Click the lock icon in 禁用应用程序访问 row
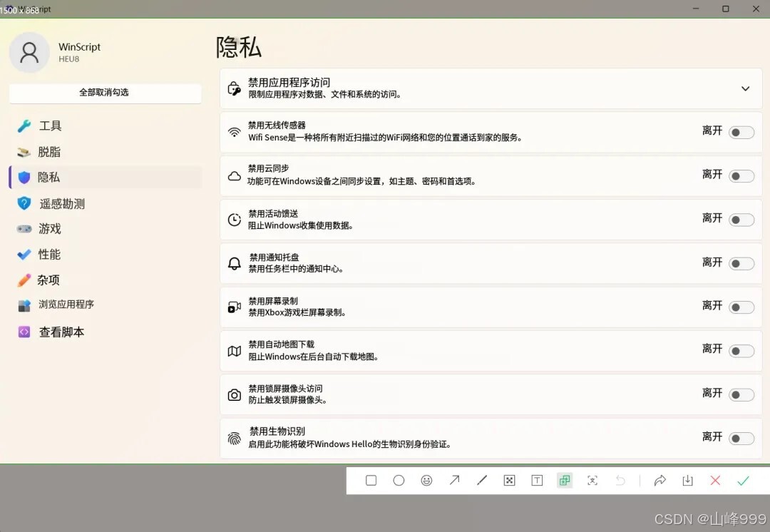 point(235,88)
